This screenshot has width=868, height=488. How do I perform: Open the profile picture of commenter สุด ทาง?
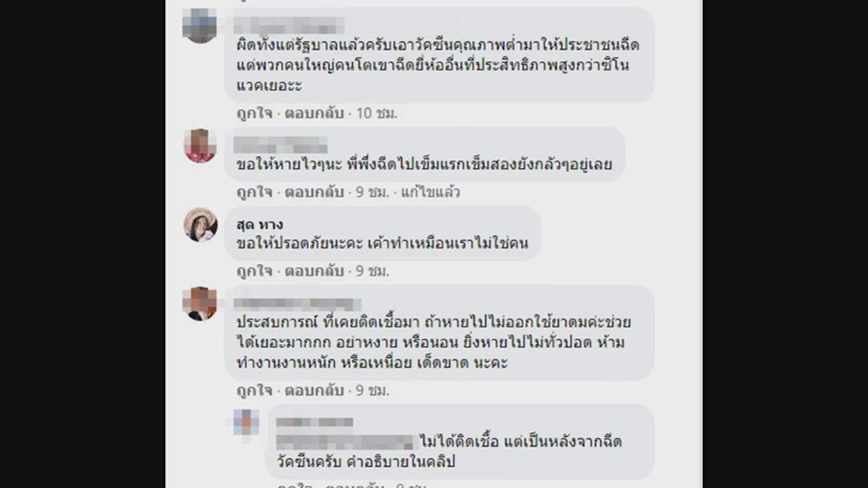pos(201,225)
